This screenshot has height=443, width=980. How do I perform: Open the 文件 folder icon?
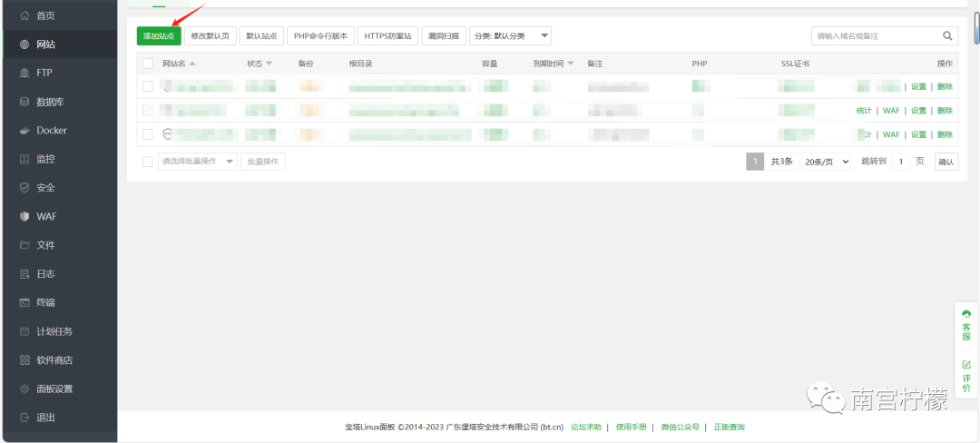pyautogui.click(x=24, y=245)
